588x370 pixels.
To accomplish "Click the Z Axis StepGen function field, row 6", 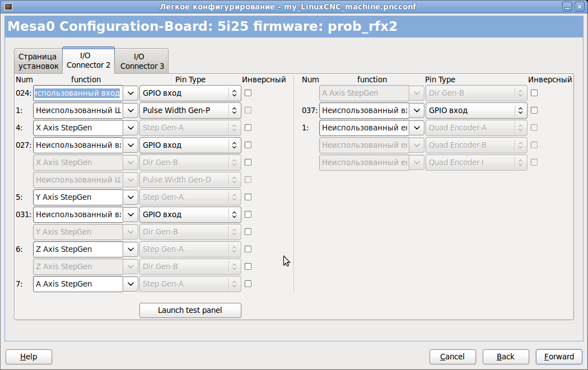I will (78, 249).
